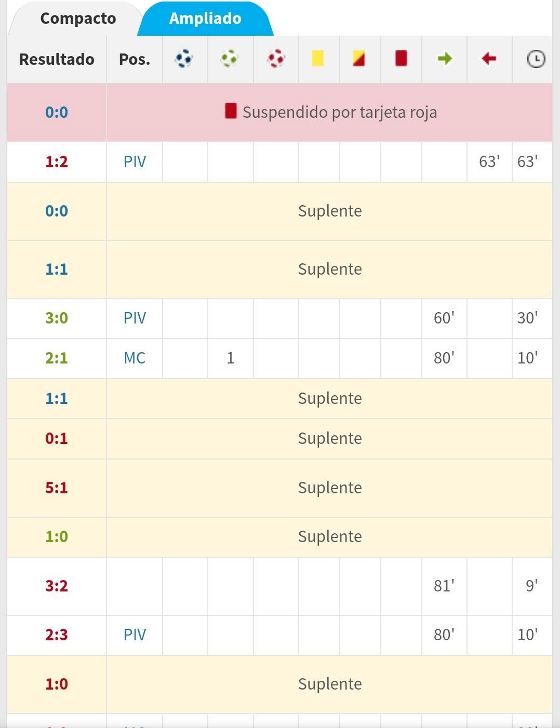560x728 pixels.
Task: Click the red substituted-out arrow icon
Action: pos(489,59)
